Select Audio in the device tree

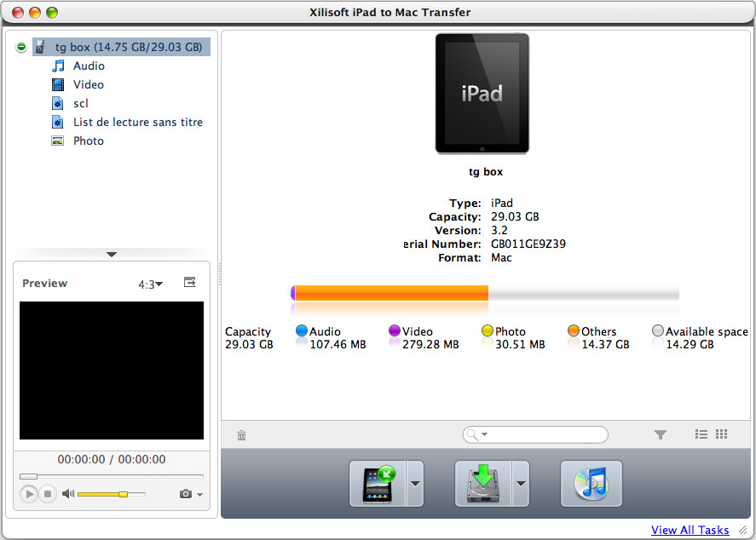(89, 66)
